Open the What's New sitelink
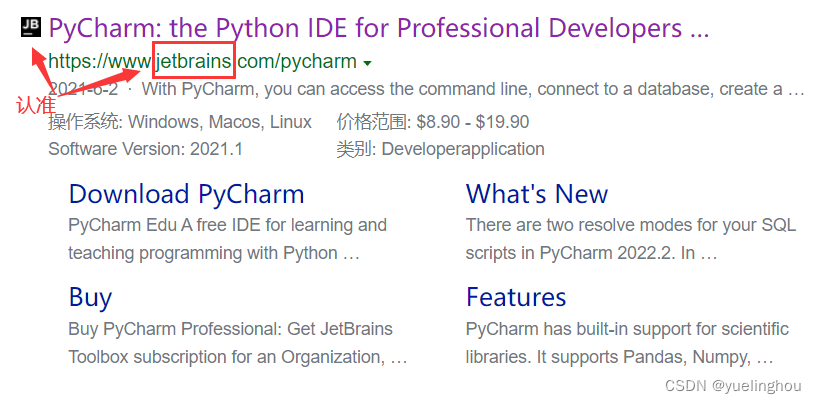Image resolution: width=816 pixels, height=404 pixels. [x=537, y=194]
